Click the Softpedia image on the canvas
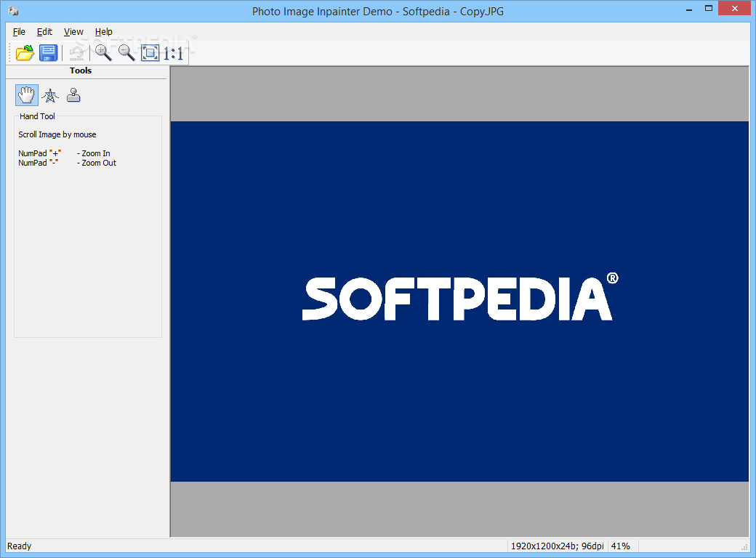 pyautogui.click(x=459, y=302)
